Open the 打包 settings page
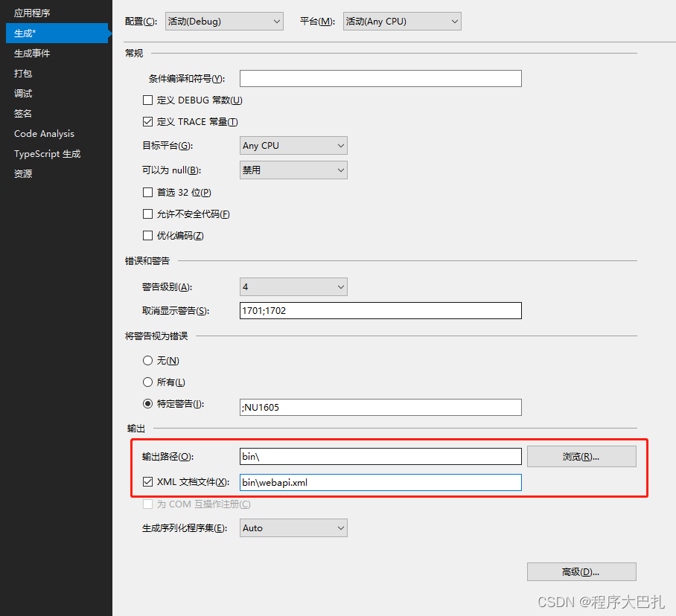 click(23, 74)
